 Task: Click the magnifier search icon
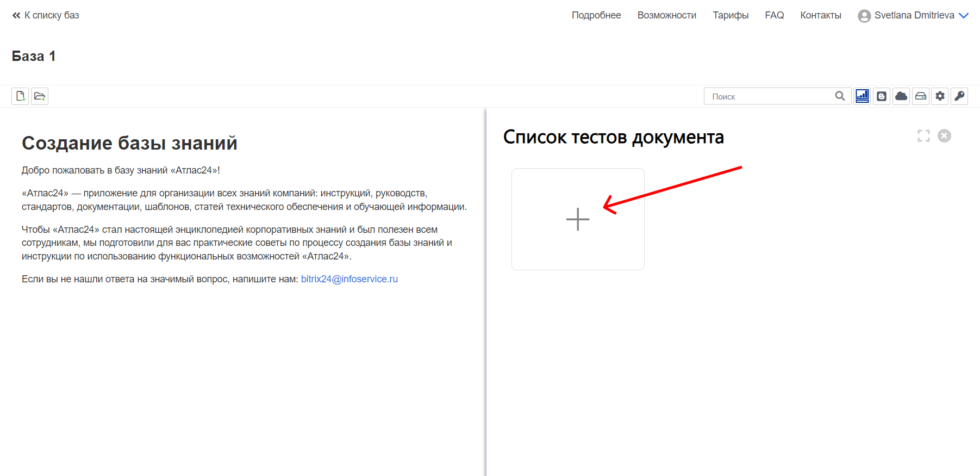tap(840, 96)
